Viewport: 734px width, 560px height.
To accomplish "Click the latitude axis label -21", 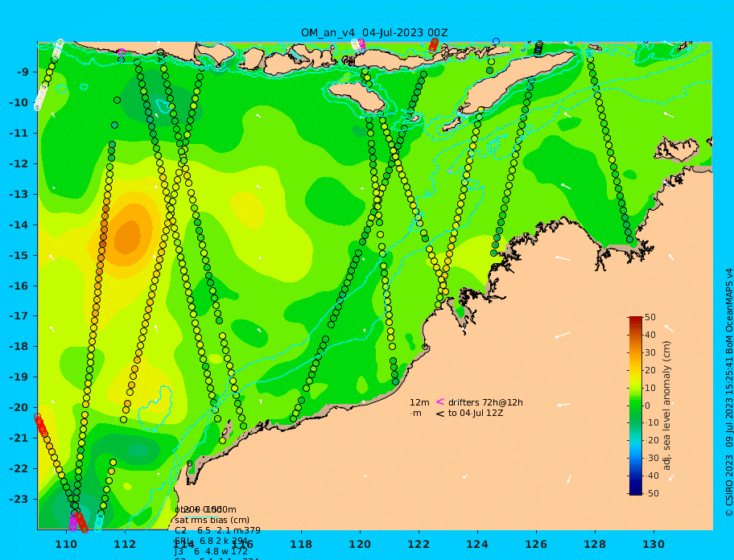I will point(19,439).
